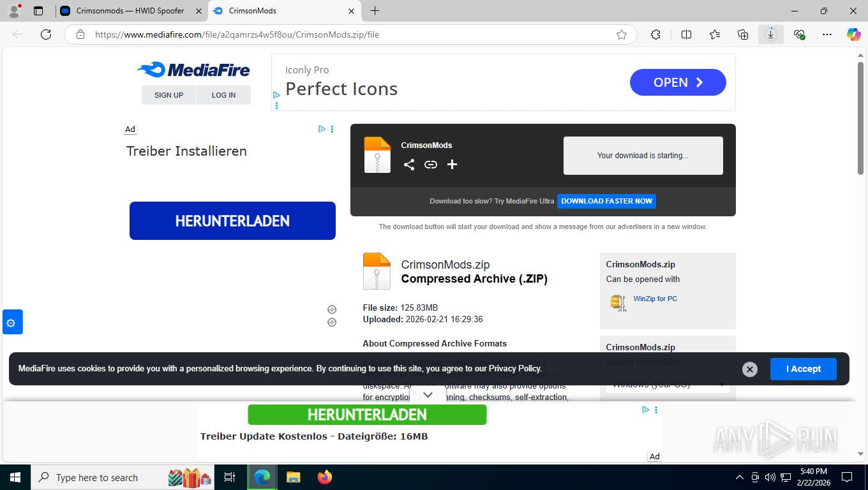Viewport: 868px width, 490px height.
Task: Open Task View on the taskbar
Action: 230,477
